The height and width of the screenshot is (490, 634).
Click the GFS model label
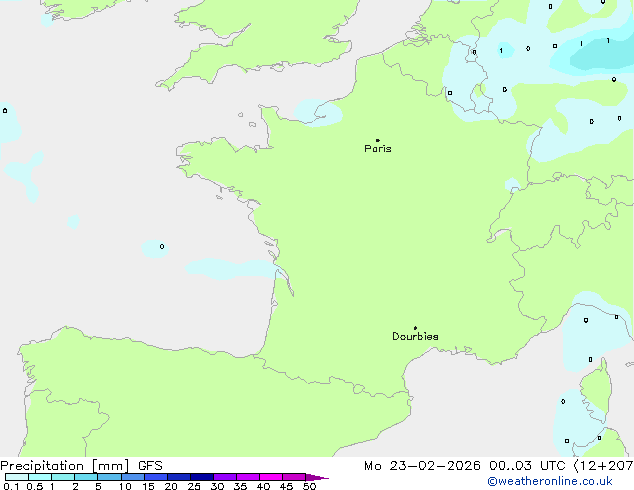pos(151,466)
